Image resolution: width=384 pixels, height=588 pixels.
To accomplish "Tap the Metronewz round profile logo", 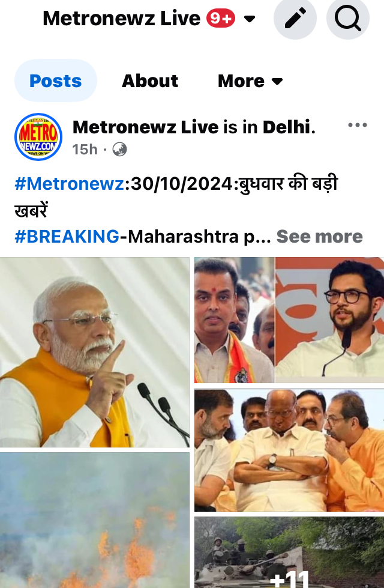I will click(38, 137).
